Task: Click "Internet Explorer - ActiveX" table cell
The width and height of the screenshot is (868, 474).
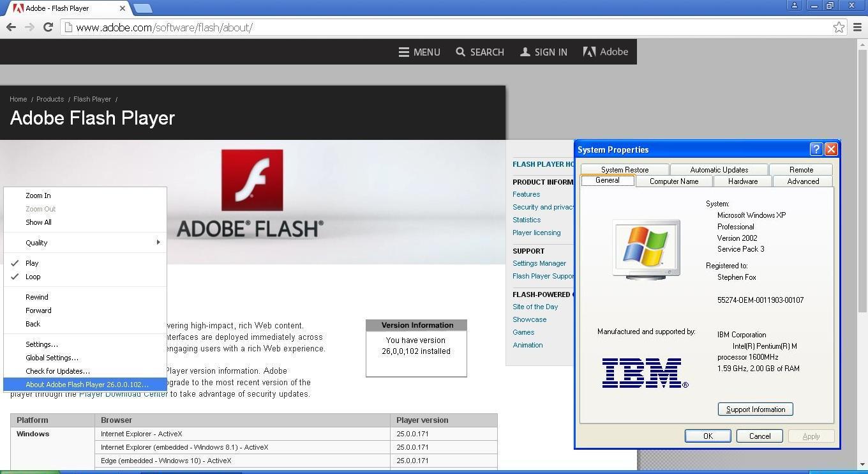Action: (242, 434)
